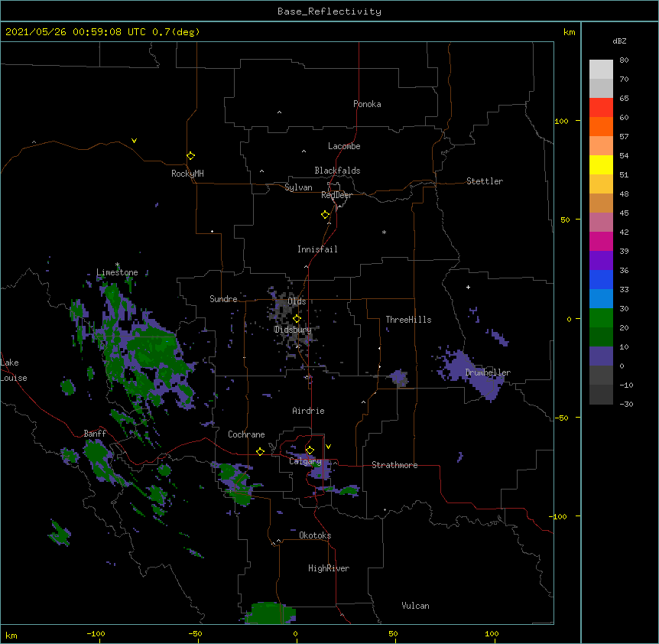659x644 pixels.
Task: Click the Airdrie label
Action: coord(309,411)
